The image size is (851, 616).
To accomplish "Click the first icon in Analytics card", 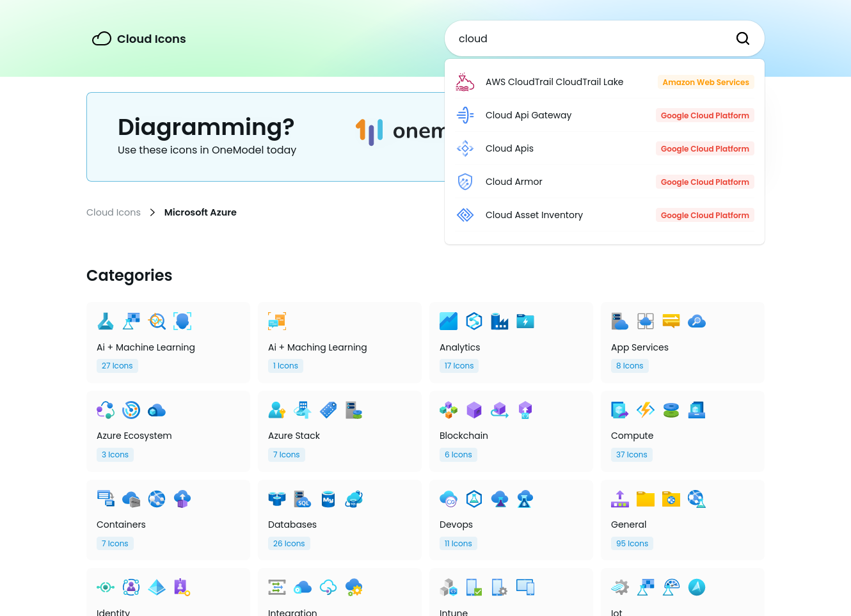I will pyautogui.click(x=449, y=321).
